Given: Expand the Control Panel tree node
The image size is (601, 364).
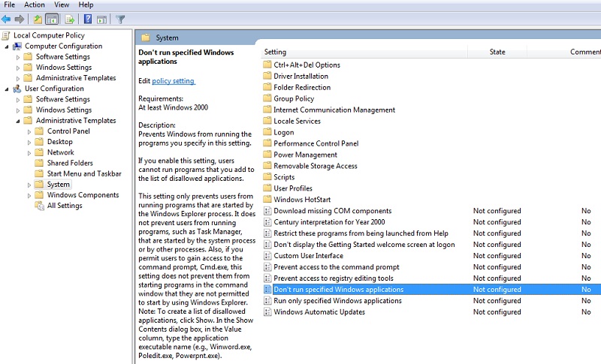Looking at the screenshot, I should click(x=29, y=131).
